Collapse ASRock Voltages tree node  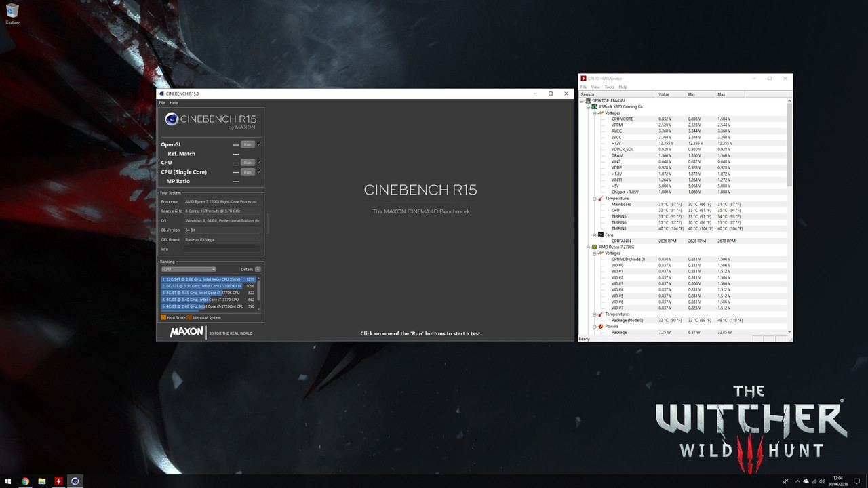594,113
